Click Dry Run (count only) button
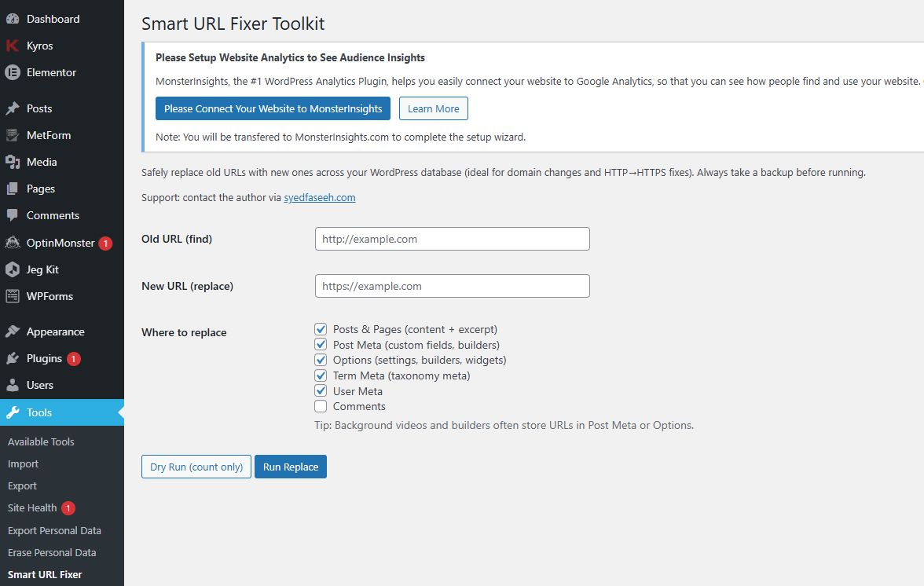 [196, 467]
